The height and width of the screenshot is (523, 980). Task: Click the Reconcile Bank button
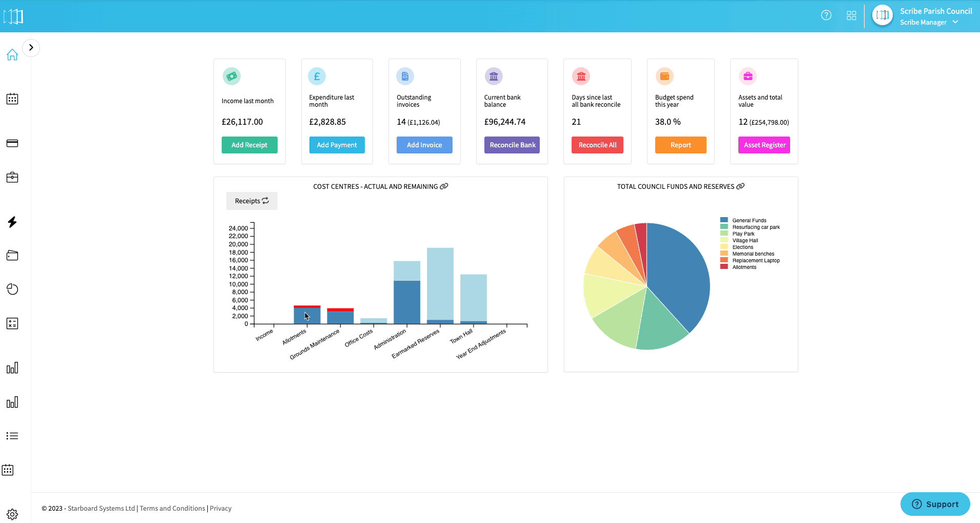[x=512, y=145]
